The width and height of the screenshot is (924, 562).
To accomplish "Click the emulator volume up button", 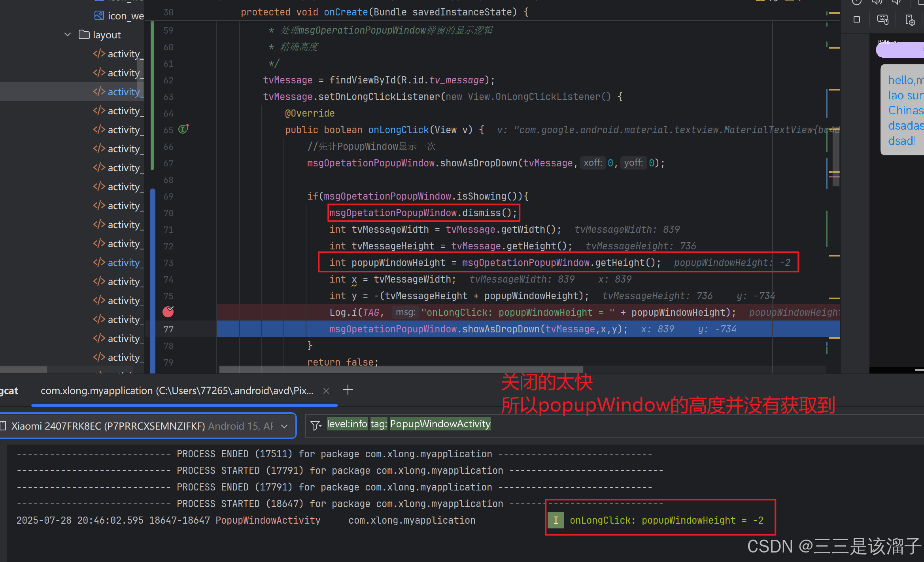I will point(877,2).
